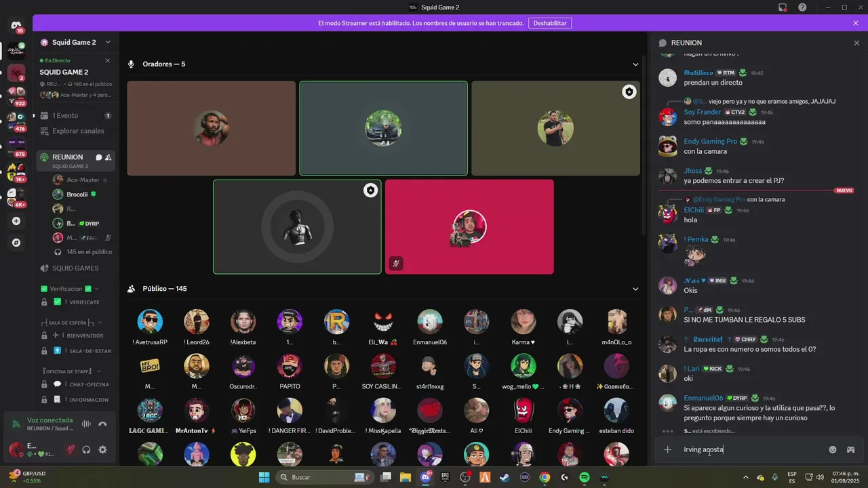The height and width of the screenshot is (488, 868).
Task: Collapse the Oradores section
Action: pos(635,64)
